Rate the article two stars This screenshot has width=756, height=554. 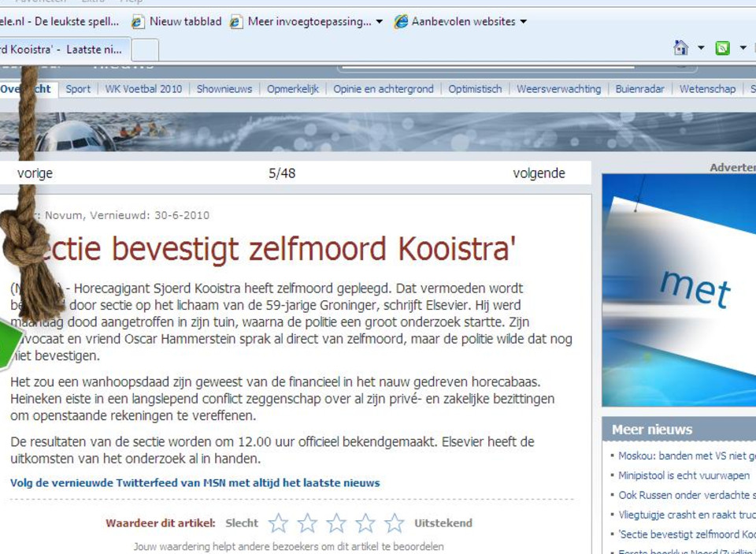click(307, 522)
